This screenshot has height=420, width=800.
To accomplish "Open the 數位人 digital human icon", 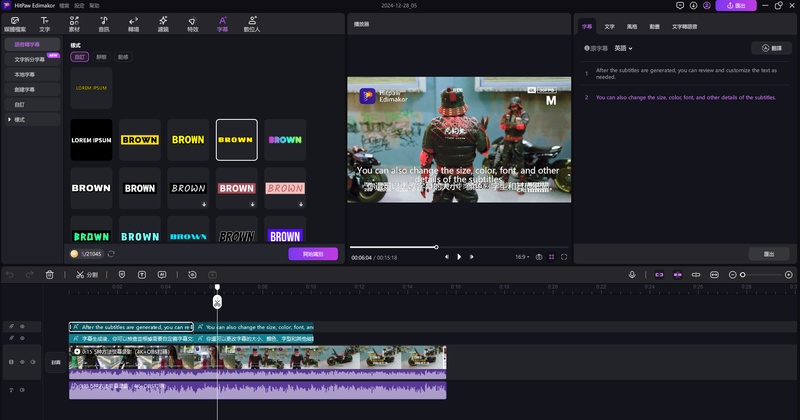I will [x=252, y=23].
